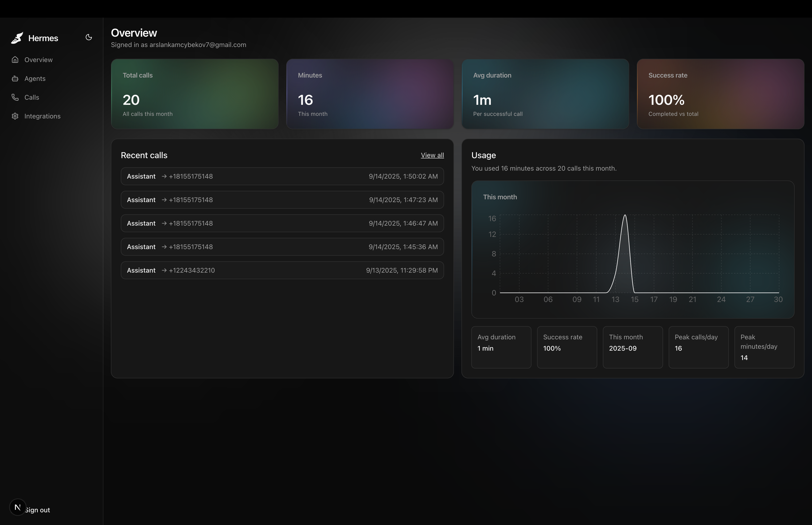Click the usage chart peak near day 14
Viewport: 812px width, 525px height.
625,216
